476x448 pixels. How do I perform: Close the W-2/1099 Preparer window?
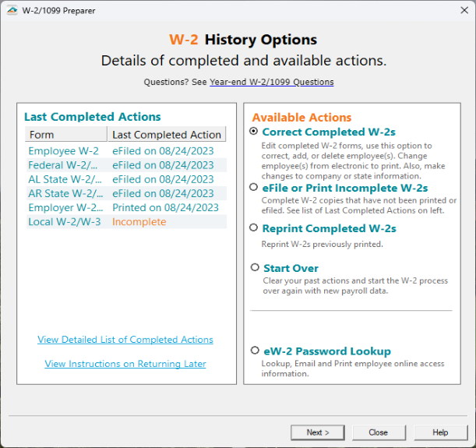point(464,10)
